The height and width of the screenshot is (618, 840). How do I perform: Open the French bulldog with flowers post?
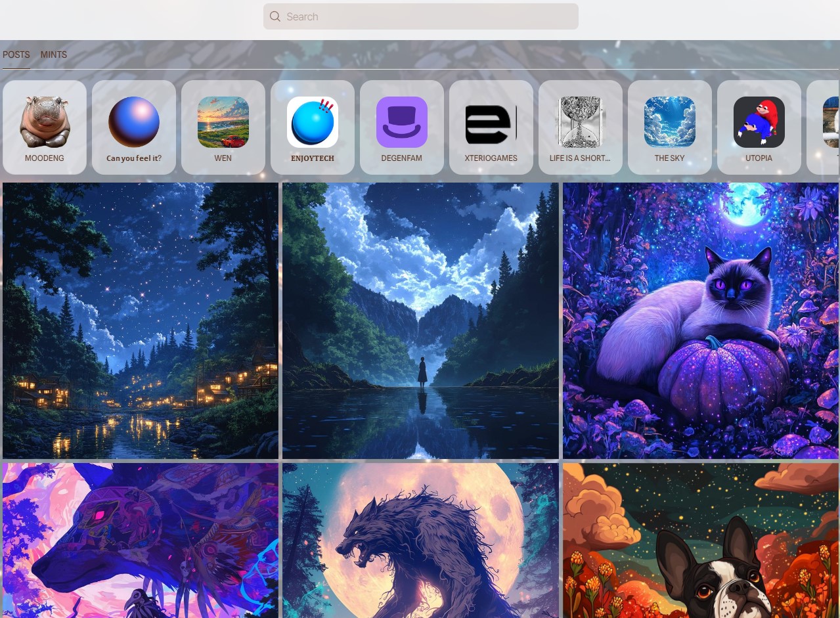[x=701, y=541]
